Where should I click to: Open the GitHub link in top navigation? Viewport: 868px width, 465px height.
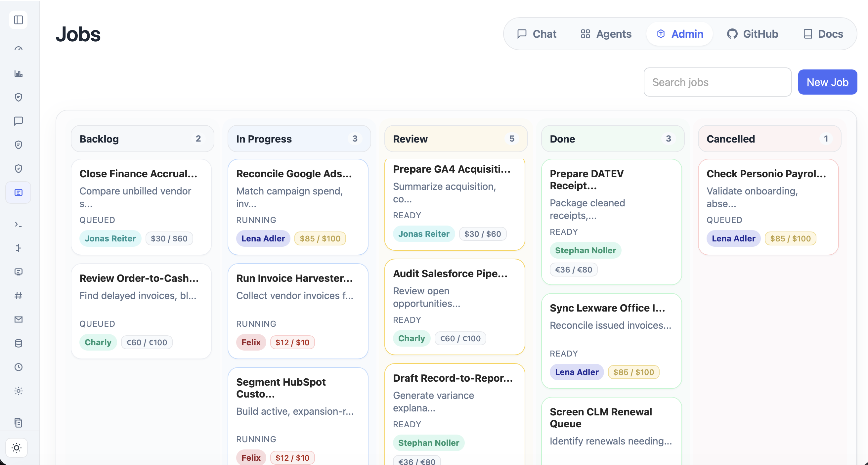coord(753,34)
